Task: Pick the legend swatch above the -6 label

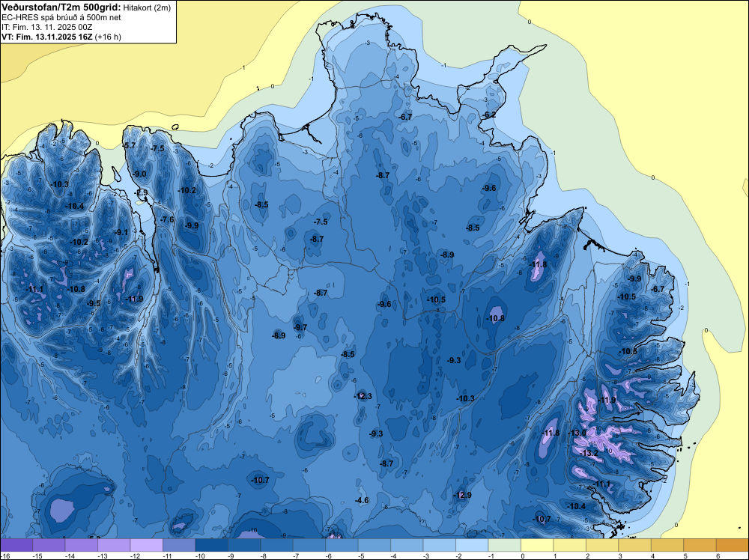Action: [x=342, y=545]
